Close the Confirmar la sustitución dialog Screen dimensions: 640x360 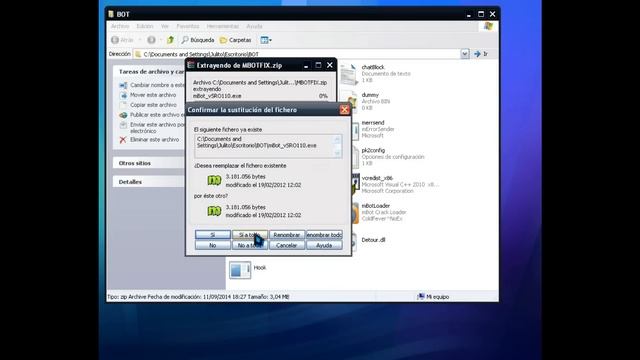[x=344, y=110]
